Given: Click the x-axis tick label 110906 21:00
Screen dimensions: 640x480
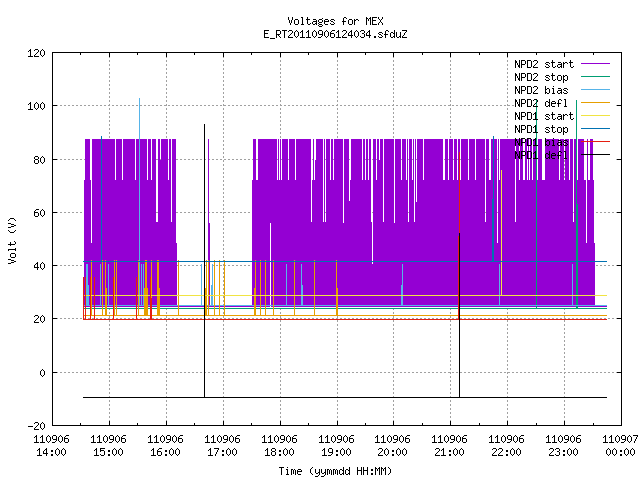Looking at the screenshot, I should point(449,446).
